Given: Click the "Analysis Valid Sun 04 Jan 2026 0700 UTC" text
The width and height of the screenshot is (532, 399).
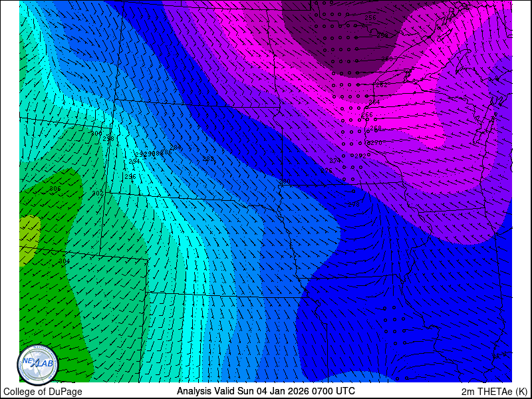Looking at the screenshot, I should pos(266,390).
